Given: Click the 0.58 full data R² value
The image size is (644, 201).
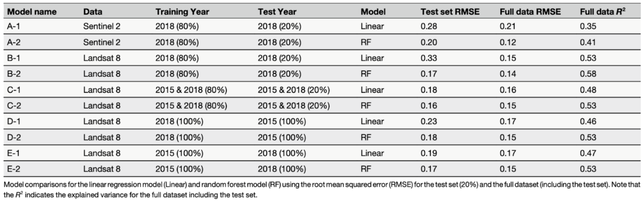Looking at the screenshot, I should coord(588,74).
